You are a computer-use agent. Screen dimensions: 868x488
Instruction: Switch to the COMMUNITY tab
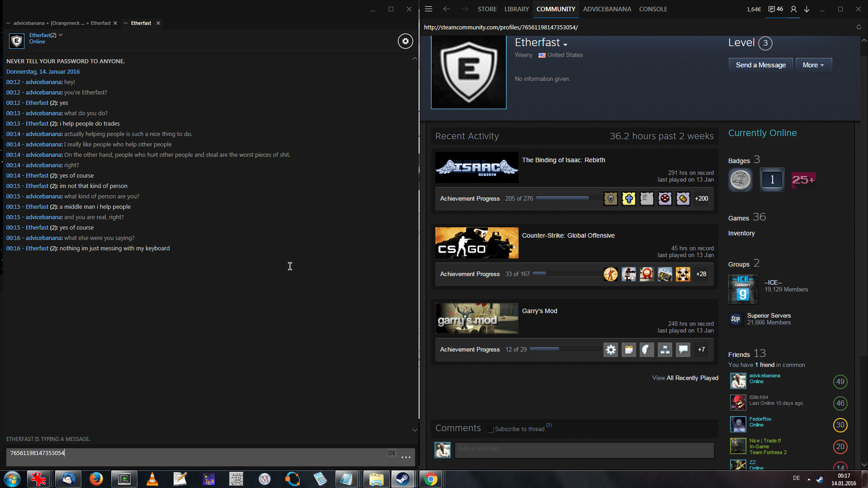click(556, 9)
